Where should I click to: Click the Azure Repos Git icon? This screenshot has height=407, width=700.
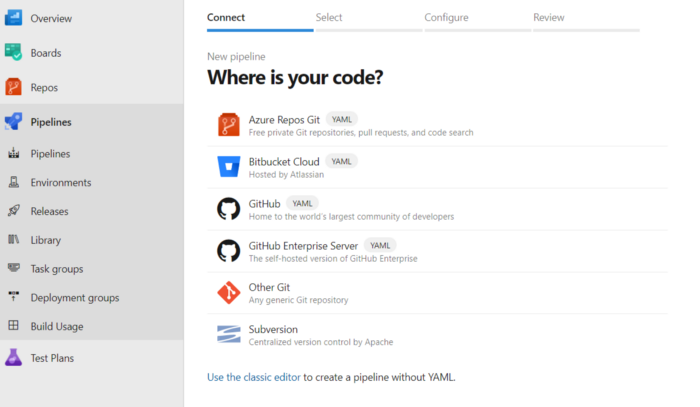(228, 125)
